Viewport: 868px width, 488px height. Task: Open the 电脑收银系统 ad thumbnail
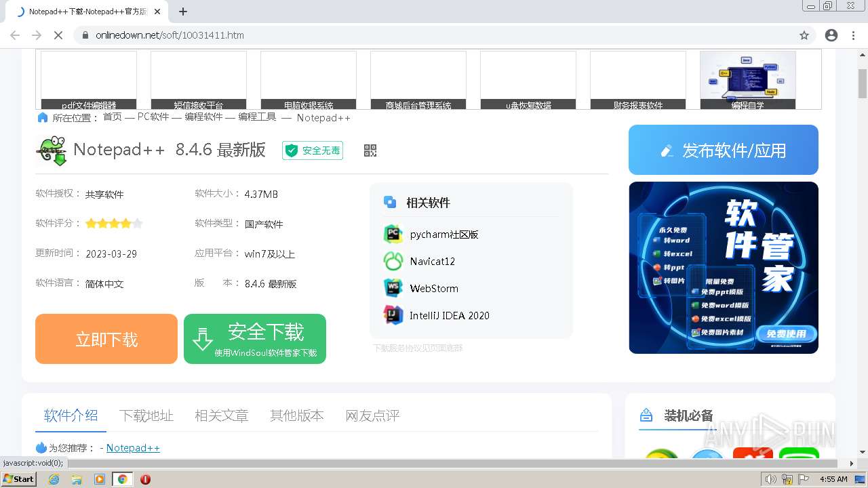pyautogui.click(x=309, y=80)
